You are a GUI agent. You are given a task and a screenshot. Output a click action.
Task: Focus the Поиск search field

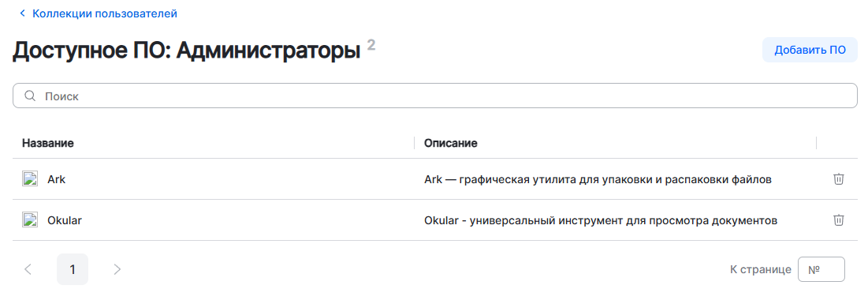coord(435,96)
